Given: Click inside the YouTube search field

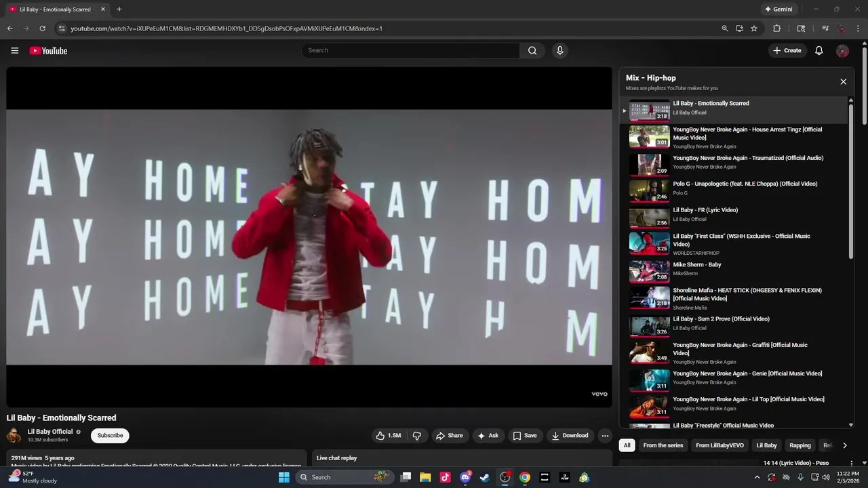Looking at the screenshot, I should (x=410, y=50).
